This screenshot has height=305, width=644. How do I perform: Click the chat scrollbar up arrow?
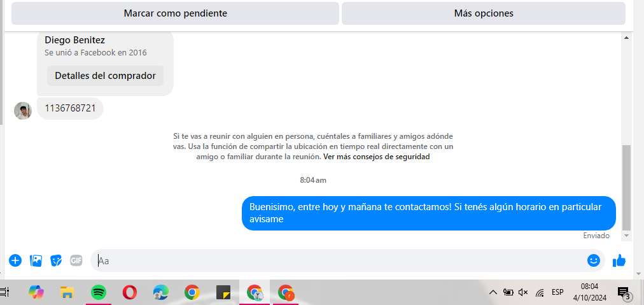pos(626,38)
